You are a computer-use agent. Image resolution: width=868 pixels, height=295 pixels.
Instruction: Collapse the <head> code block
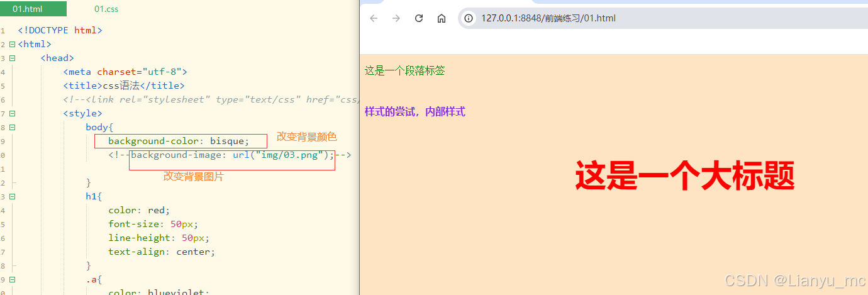point(12,58)
